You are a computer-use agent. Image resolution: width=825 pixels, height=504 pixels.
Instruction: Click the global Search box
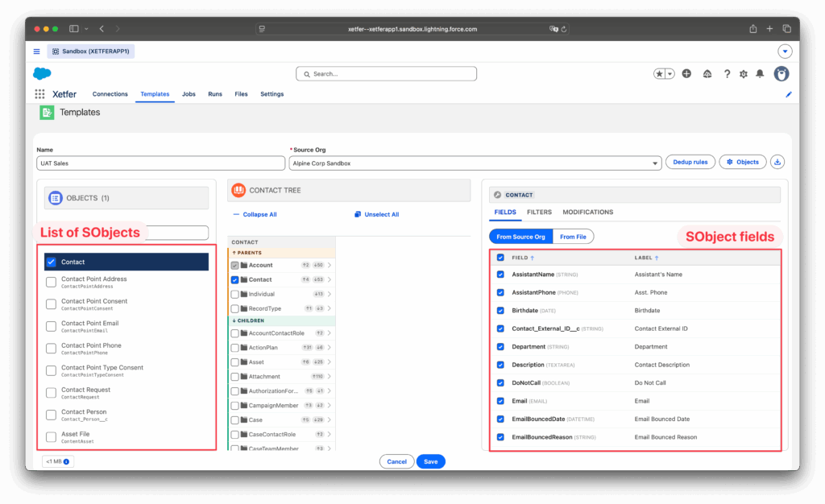coord(386,74)
